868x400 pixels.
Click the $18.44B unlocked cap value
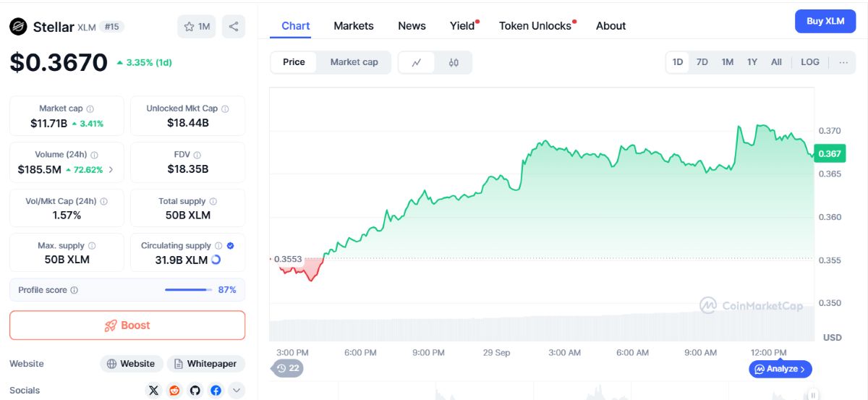pos(188,123)
